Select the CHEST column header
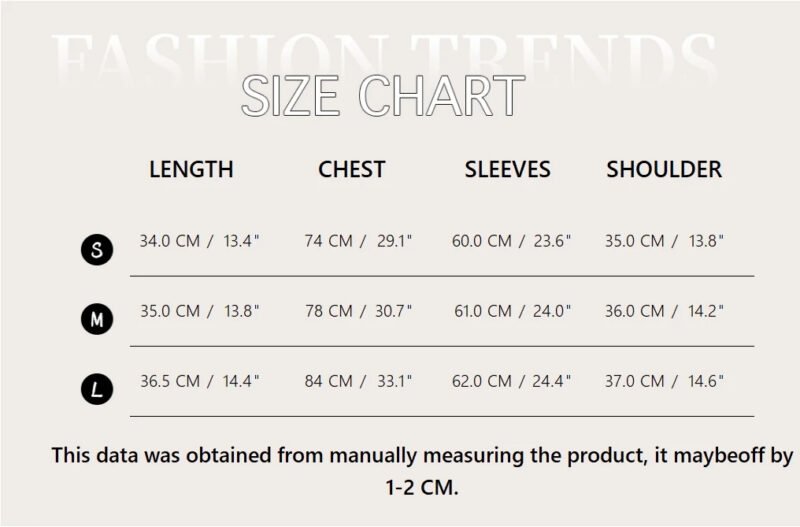Screen dimensions: 800x527 coord(352,169)
